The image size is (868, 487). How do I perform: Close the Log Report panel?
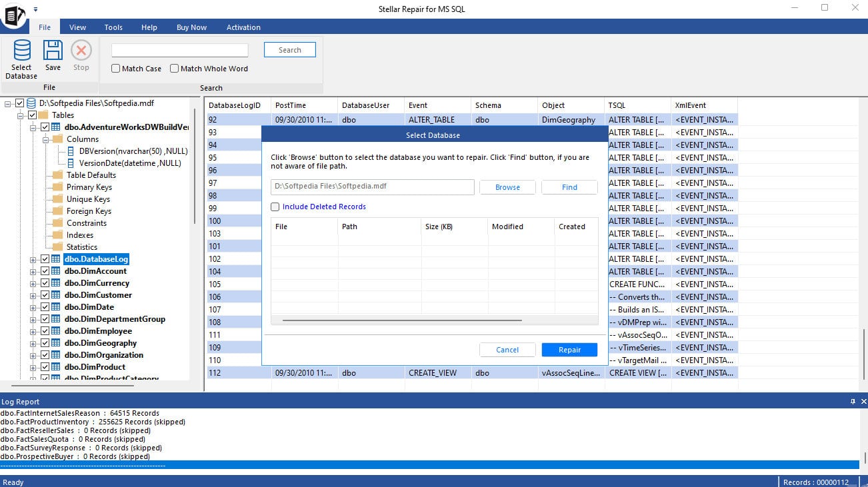tap(863, 402)
